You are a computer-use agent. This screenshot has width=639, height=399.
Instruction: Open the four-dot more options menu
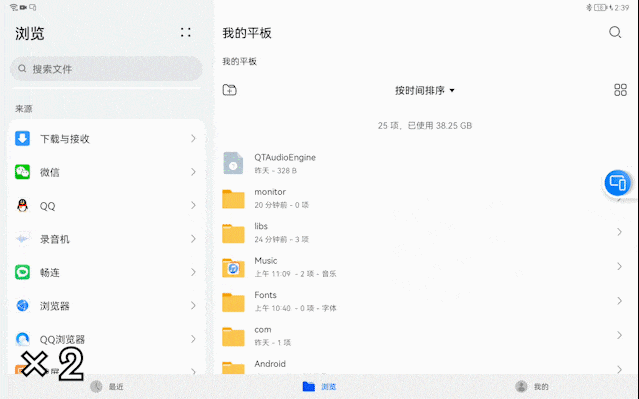pos(186,33)
